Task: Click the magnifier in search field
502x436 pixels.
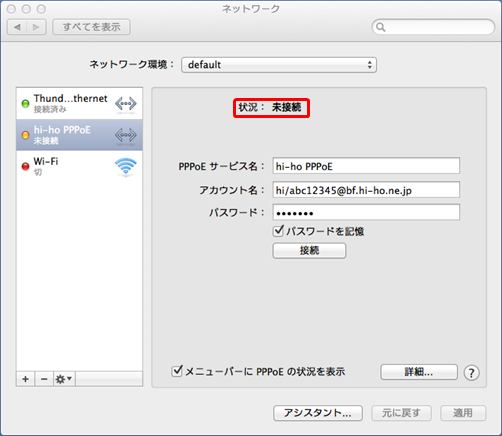Action: click(x=380, y=27)
